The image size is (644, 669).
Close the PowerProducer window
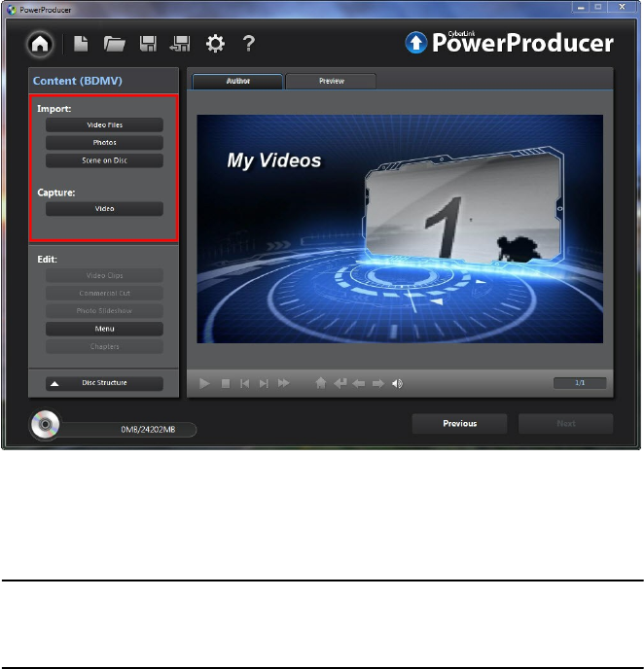click(x=623, y=7)
